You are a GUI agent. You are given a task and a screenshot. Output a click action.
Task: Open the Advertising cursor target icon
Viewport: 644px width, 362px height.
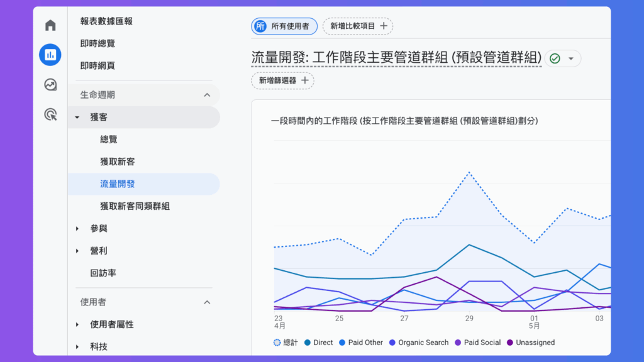(x=50, y=114)
